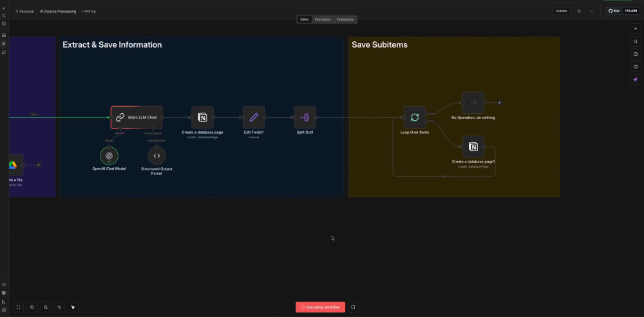Click the Executing workflow button
This screenshot has height=317, width=644.
(x=320, y=307)
